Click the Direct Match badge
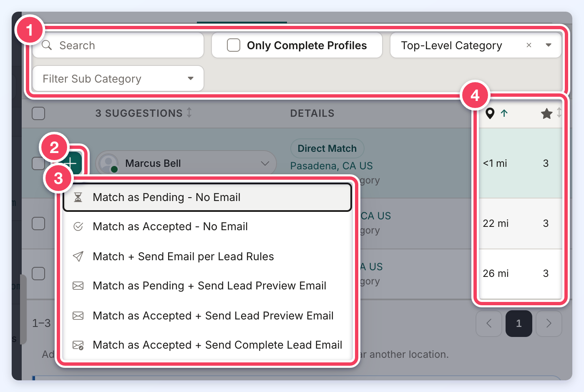584x392 pixels. (x=327, y=148)
